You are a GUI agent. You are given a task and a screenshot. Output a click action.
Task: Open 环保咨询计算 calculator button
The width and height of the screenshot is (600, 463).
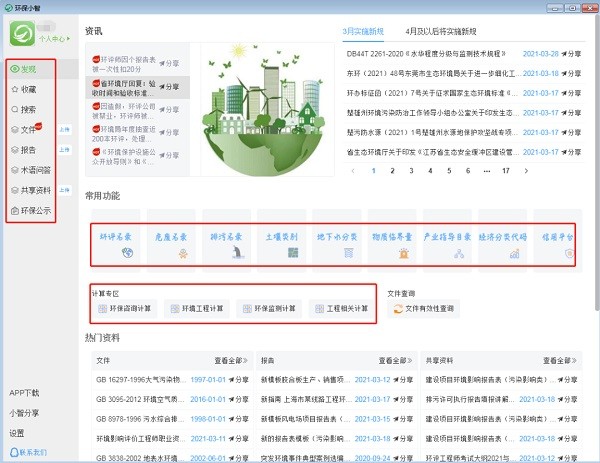point(125,308)
